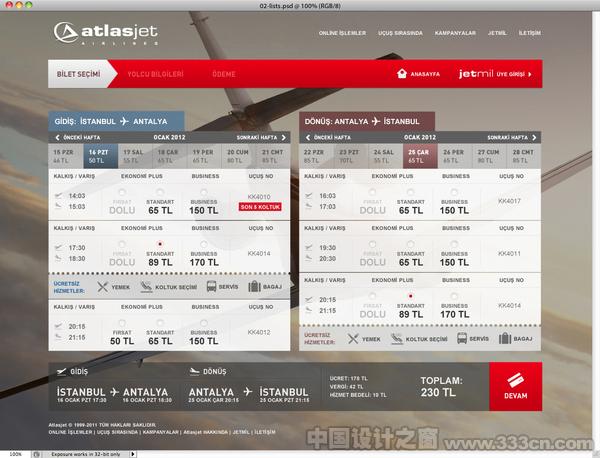Select Fırsat 50 TL on flight KK4012
600x458 pixels.
click(122, 323)
